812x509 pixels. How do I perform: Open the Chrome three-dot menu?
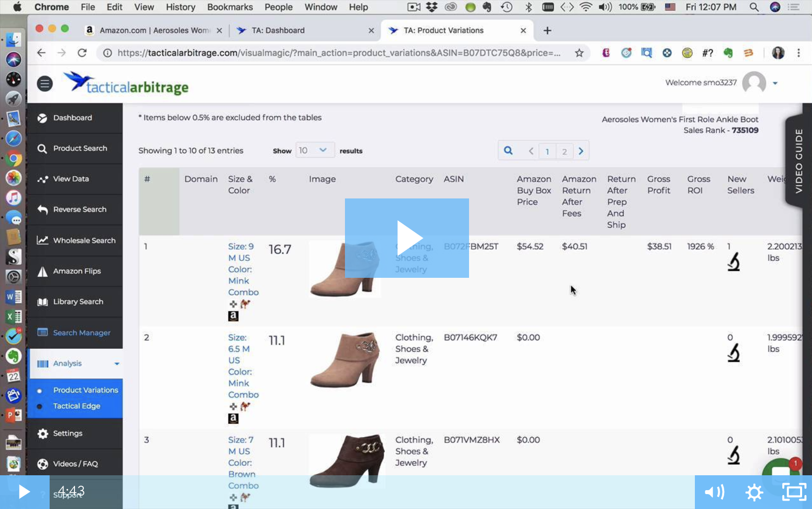(799, 53)
